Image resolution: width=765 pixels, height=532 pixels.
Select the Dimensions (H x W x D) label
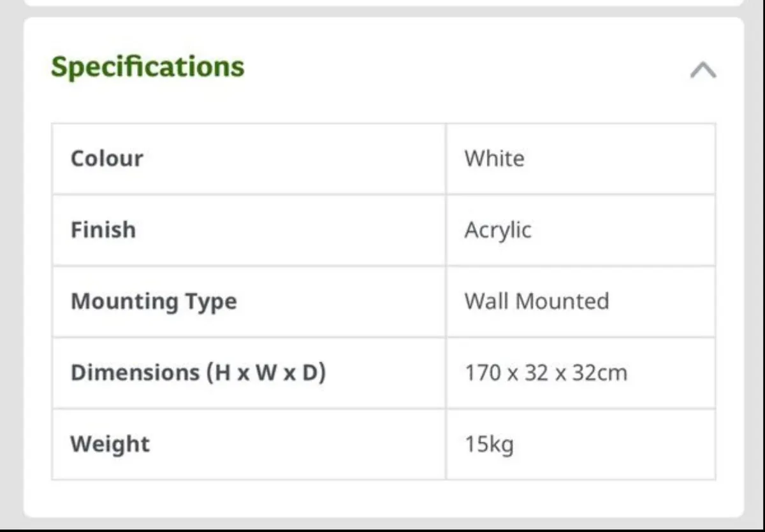click(x=198, y=373)
